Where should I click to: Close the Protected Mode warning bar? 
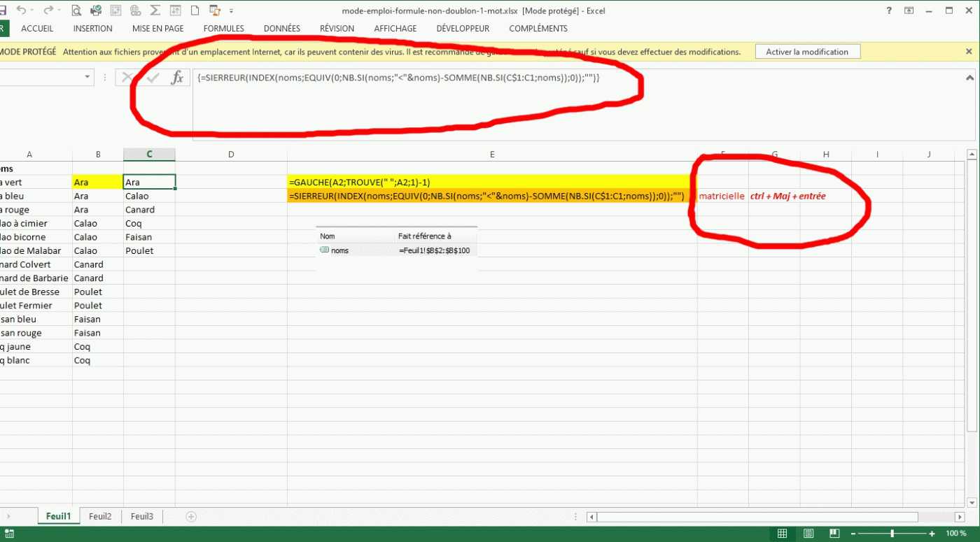click(x=969, y=52)
